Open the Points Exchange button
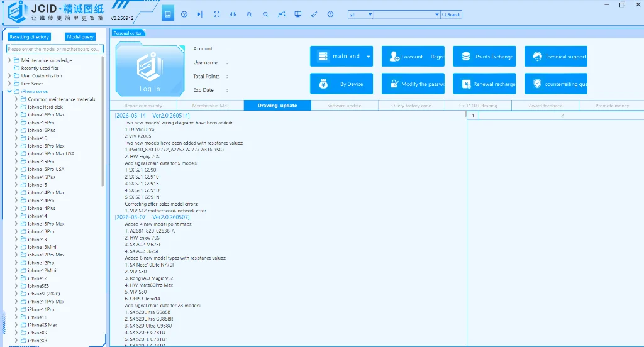The width and height of the screenshot is (644, 347). [484, 56]
